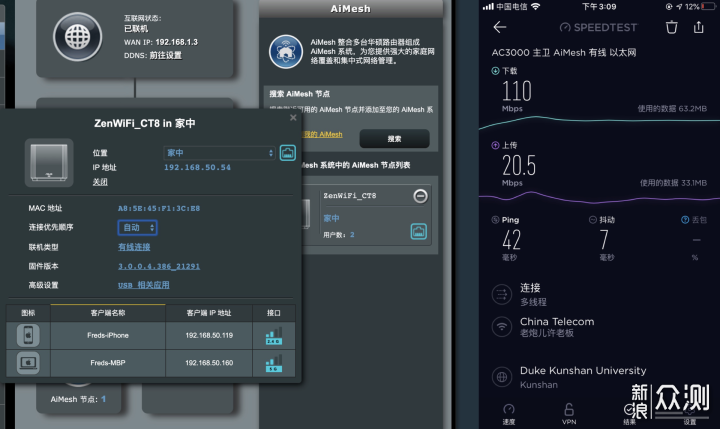Select the Freds-MBP client name

click(108, 363)
